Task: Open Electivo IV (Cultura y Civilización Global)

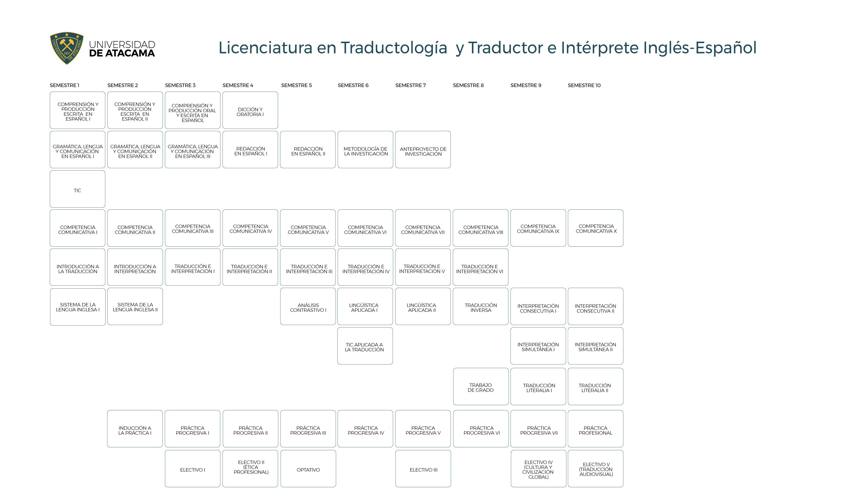Action: pyautogui.click(x=538, y=469)
